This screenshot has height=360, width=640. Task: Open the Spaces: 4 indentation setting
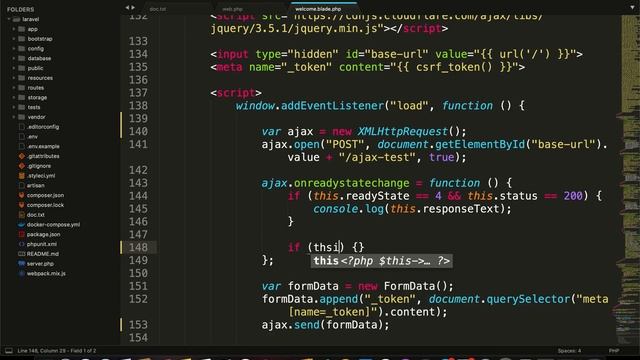(569, 351)
